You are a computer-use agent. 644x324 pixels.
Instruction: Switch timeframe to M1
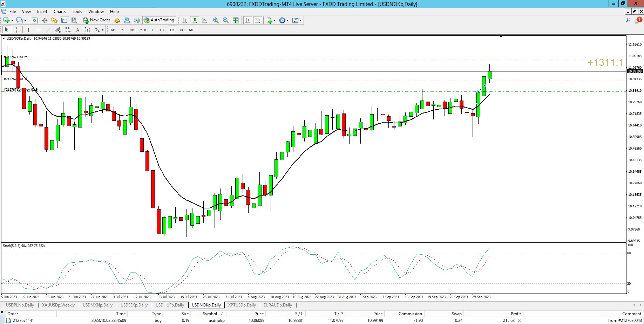click(x=113, y=30)
